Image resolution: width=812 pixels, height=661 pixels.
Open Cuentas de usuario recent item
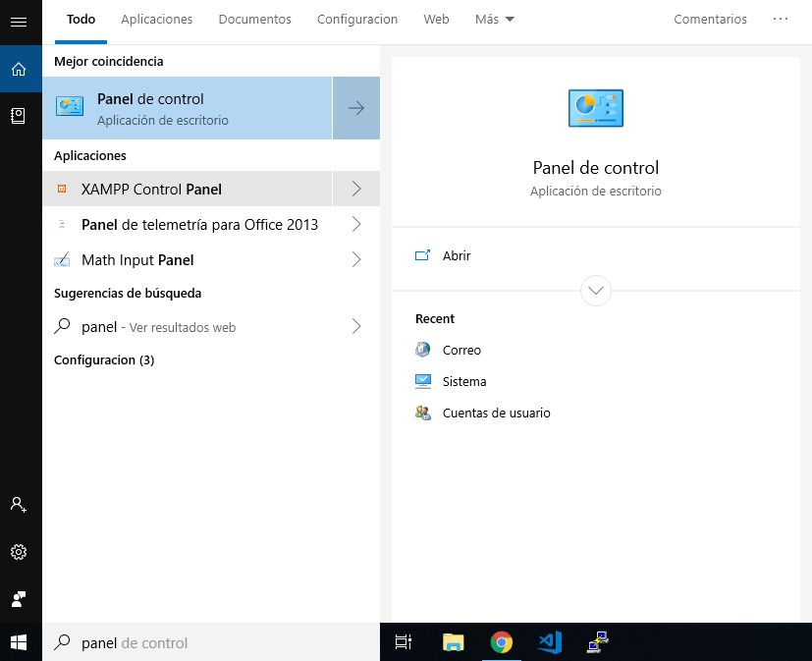click(496, 413)
